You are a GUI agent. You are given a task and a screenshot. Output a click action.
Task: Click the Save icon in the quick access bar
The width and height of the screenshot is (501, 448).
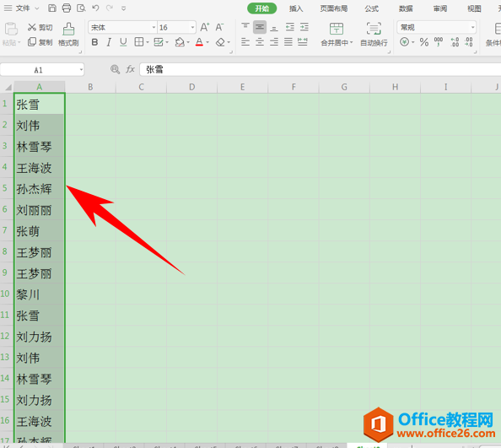click(x=51, y=8)
